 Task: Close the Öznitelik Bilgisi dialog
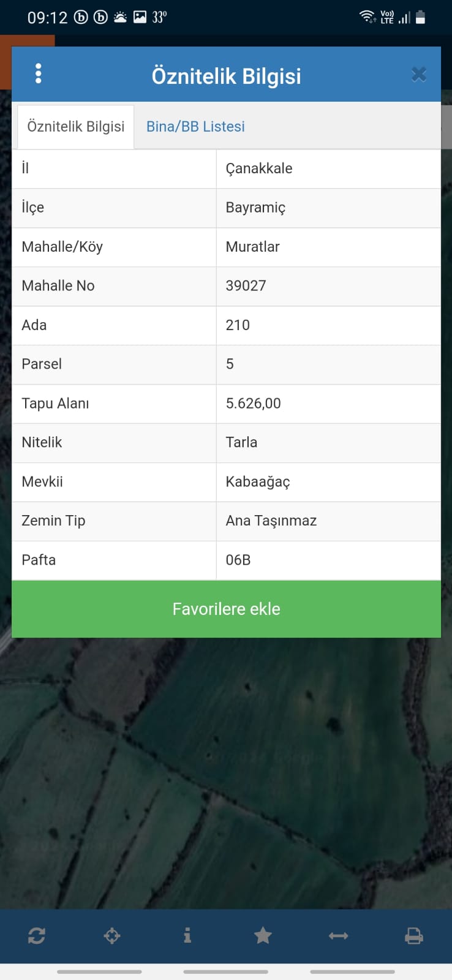point(419,75)
